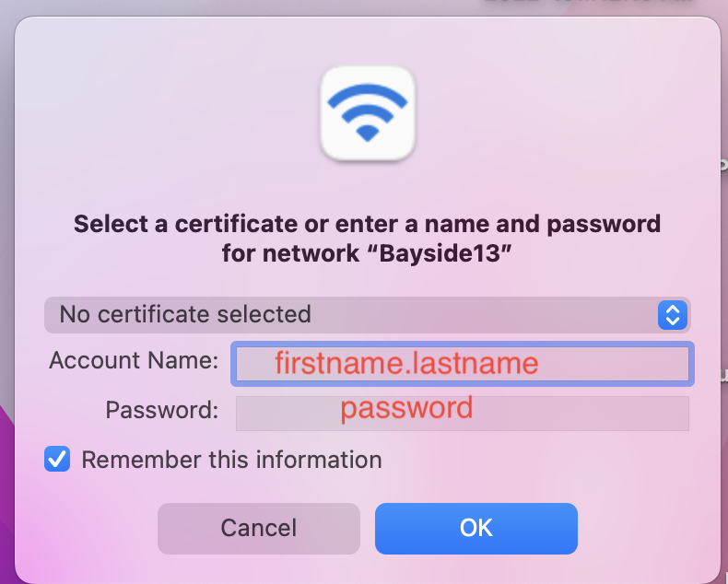Click the "Account Name:" label
The height and width of the screenshot is (584, 728).
pos(134,360)
